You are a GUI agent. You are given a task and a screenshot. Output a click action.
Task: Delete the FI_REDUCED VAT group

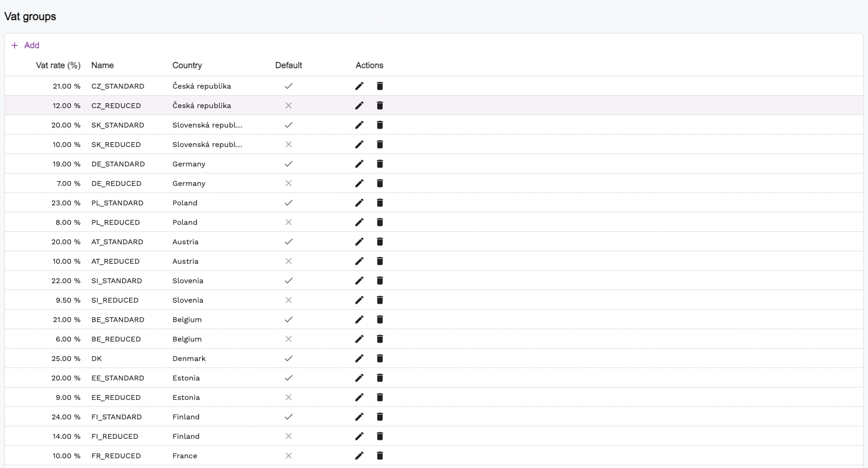click(380, 436)
